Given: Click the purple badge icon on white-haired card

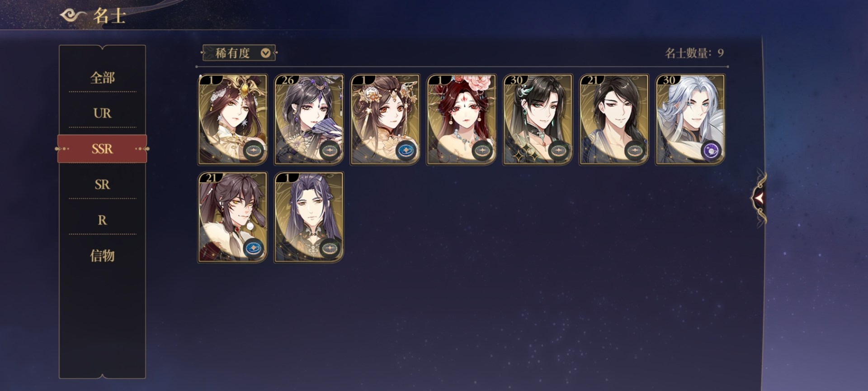Looking at the screenshot, I should [x=711, y=151].
